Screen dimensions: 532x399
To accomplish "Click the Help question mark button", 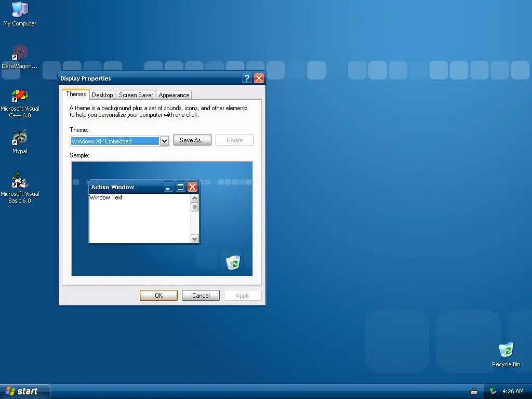I will (247, 78).
